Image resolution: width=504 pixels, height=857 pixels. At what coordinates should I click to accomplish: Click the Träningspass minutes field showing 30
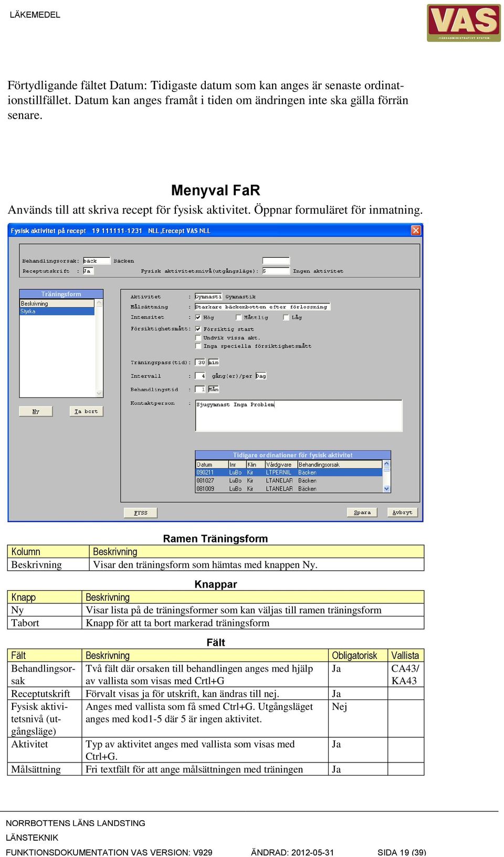tap(200, 362)
